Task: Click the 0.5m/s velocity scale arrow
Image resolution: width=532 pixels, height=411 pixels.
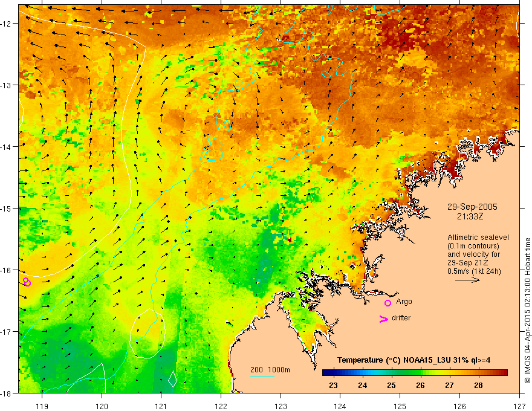Action: tap(467, 280)
